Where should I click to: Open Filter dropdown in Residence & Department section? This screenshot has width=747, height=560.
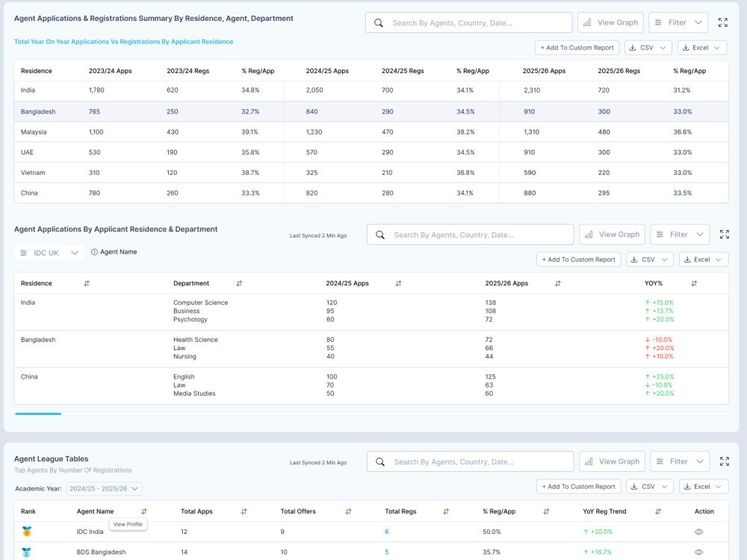point(680,234)
